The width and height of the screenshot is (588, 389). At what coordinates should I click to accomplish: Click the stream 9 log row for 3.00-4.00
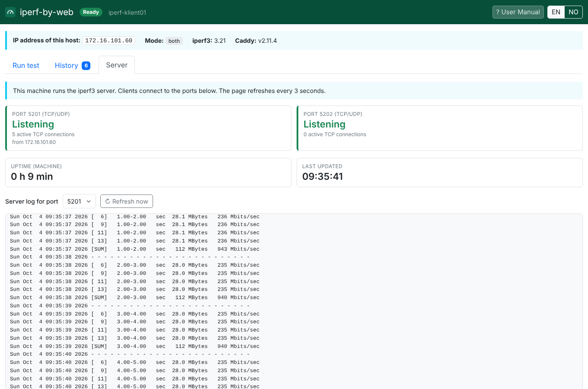coord(135,322)
